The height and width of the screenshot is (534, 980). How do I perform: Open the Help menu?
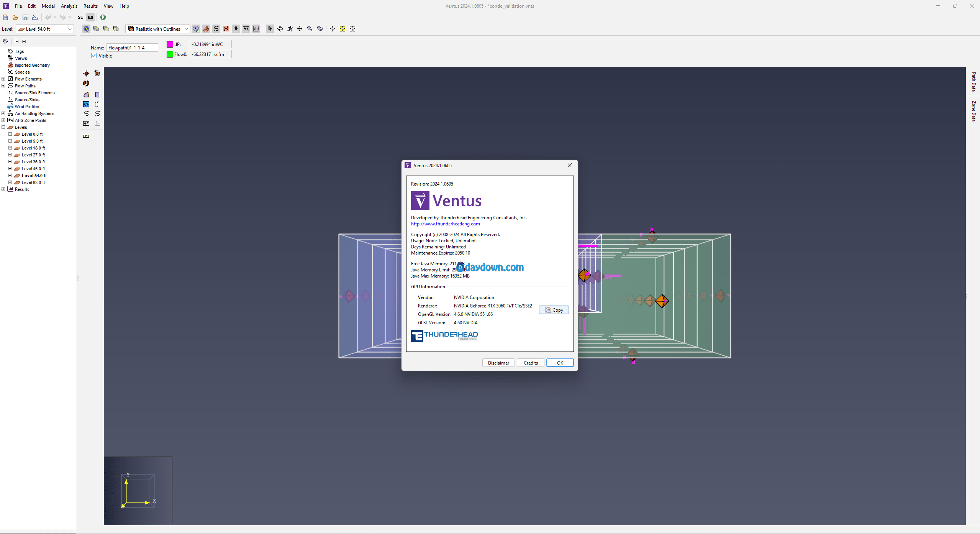tap(124, 6)
